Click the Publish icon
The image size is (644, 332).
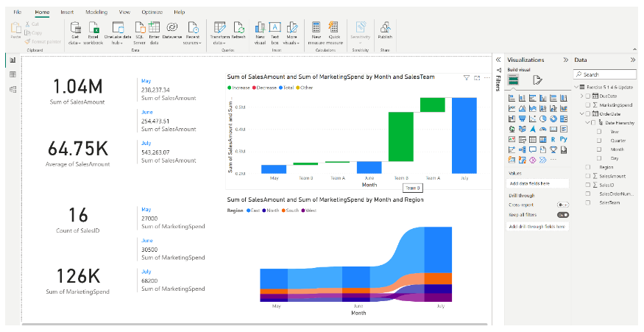(385, 28)
